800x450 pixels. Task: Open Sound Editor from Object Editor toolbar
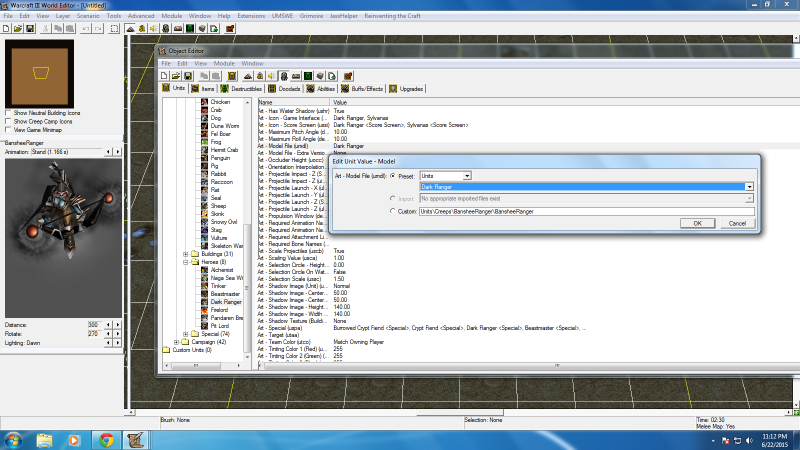tap(271, 76)
